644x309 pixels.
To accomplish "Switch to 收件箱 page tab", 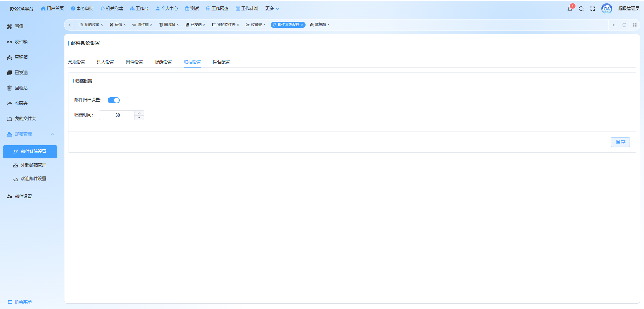I will coord(141,25).
